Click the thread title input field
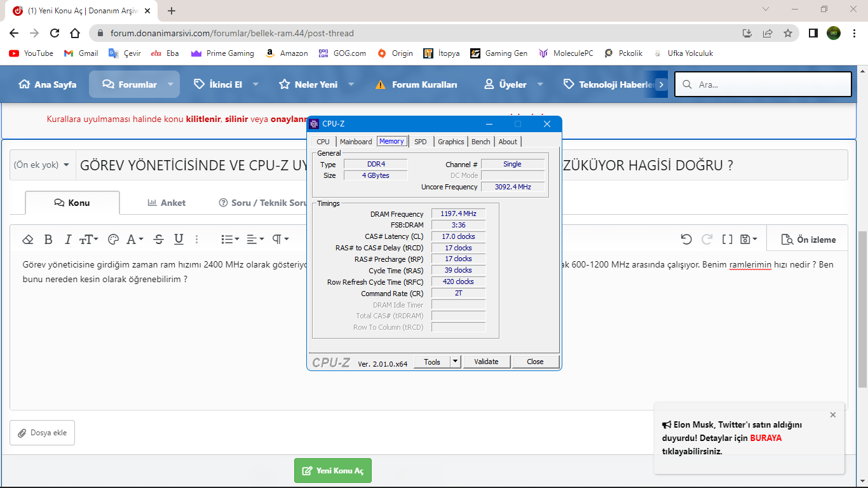This screenshot has width=868, height=488. click(461, 165)
